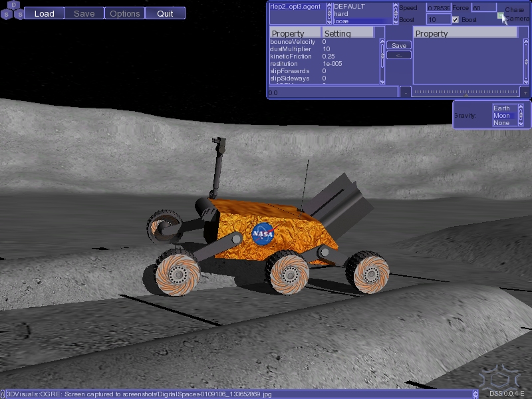Image resolution: width=532 pixels, height=399 pixels.
Task: Click the dustMultiplier value 10
Action: coord(326,49)
